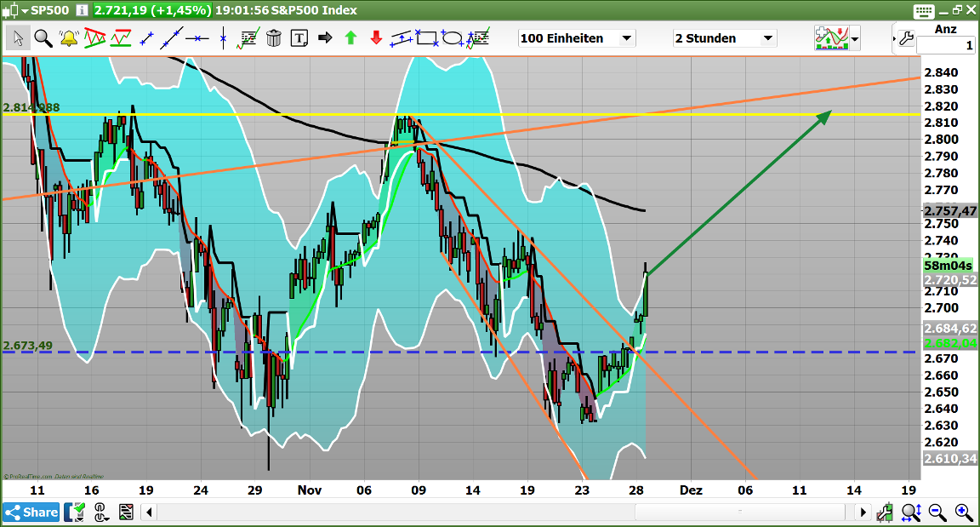980x527 pixels.
Task: Select the pointer/cursor tool
Action: click(18, 37)
